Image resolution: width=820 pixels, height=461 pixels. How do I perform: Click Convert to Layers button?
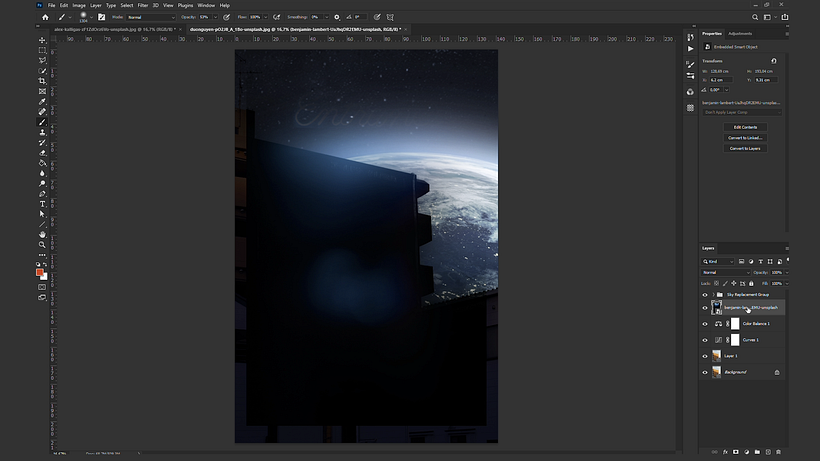click(745, 148)
